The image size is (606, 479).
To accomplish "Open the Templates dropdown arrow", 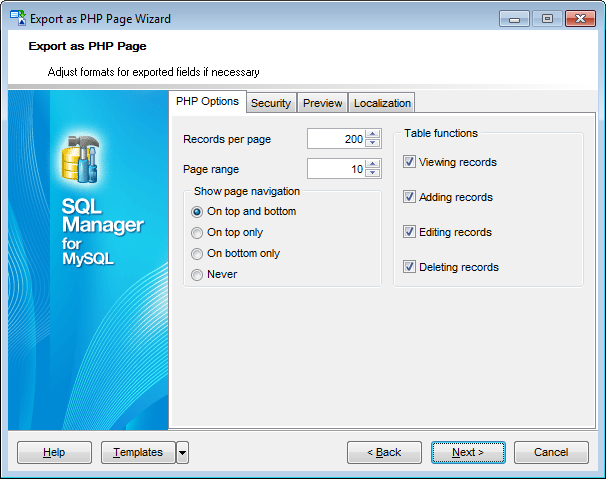I will point(182,453).
